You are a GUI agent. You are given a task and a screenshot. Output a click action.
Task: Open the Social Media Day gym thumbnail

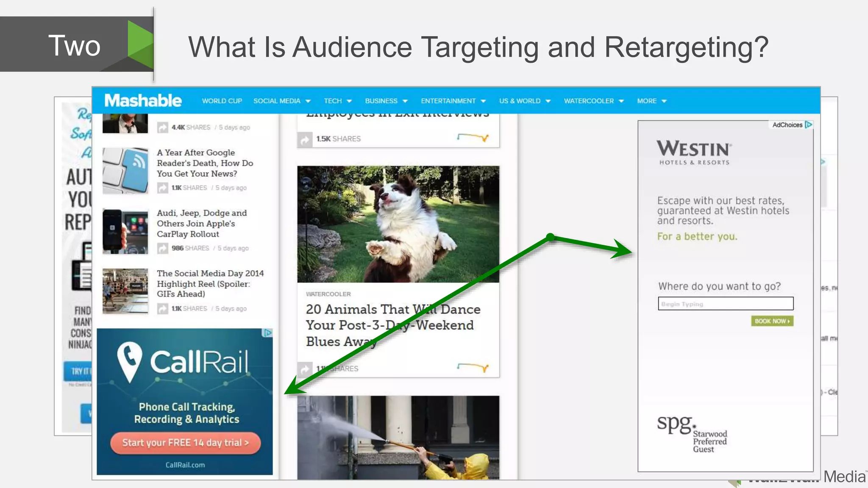tap(125, 291)
